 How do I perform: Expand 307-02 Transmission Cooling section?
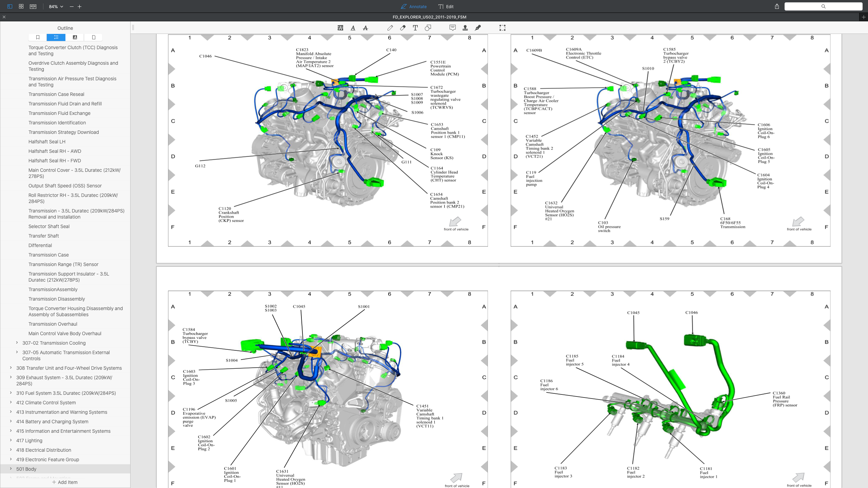pyautogui.click(x=17, y=343)
